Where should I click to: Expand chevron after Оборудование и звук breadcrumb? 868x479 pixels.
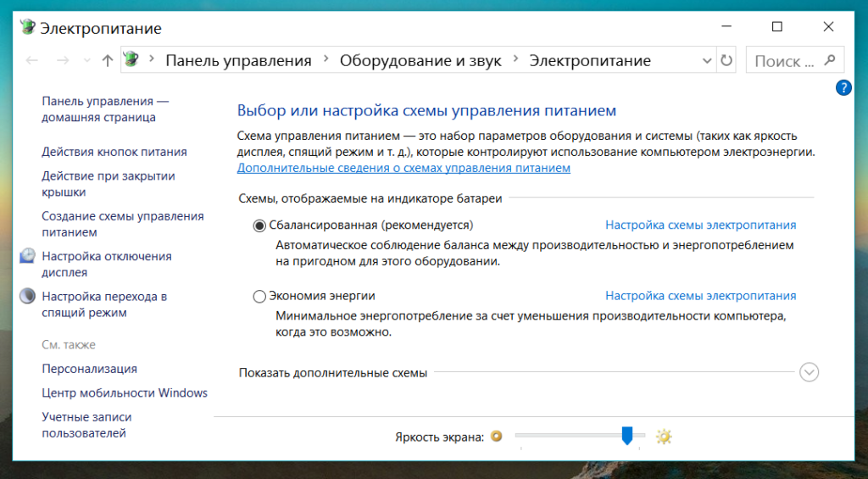click(515, 58)
